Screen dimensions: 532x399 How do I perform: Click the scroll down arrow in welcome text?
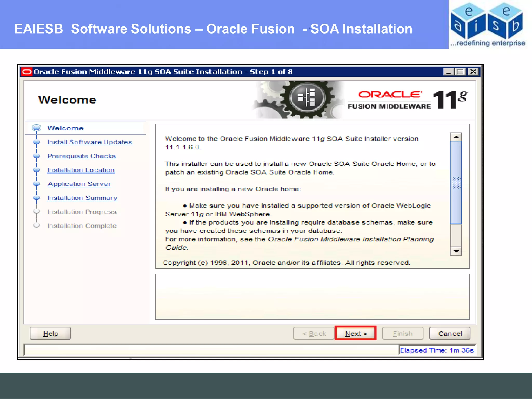click(456, 251)
